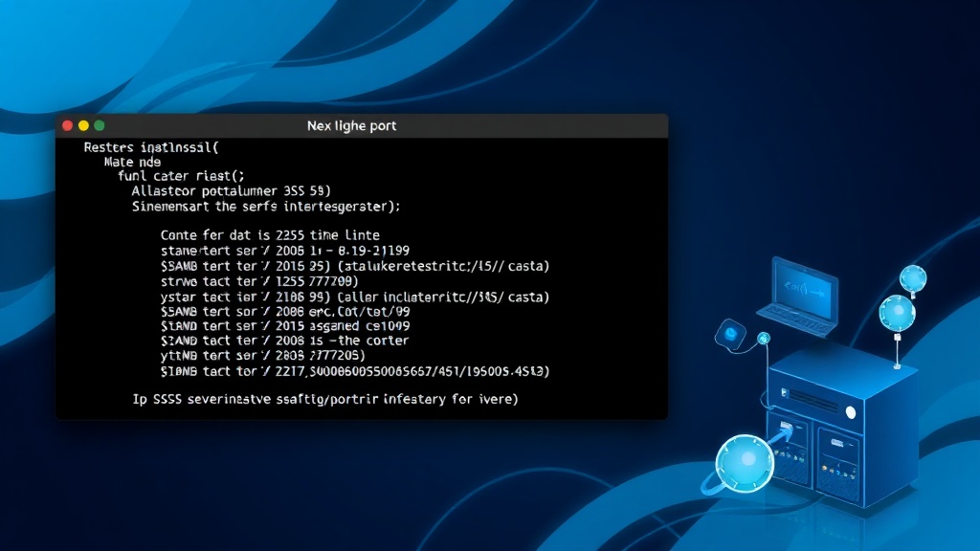Click the small sphere at top right of laptop
Screen dimensions: 980x551
913,278
